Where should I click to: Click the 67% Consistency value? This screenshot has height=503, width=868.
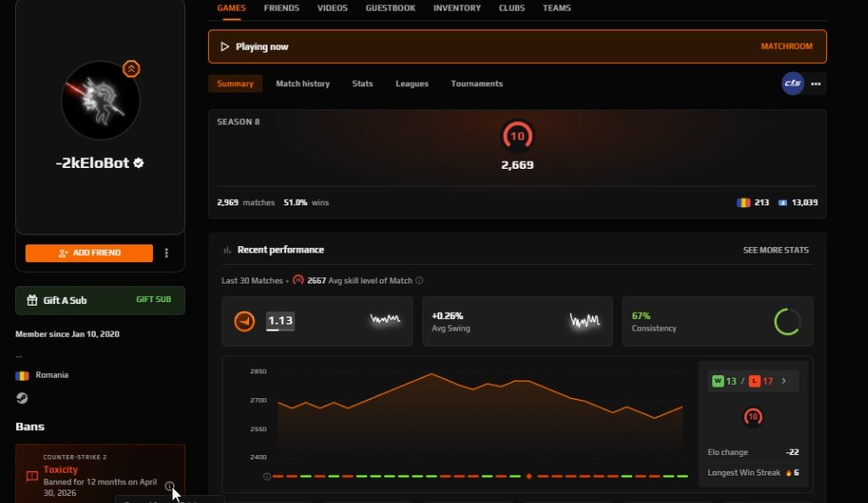coord(641,316)
